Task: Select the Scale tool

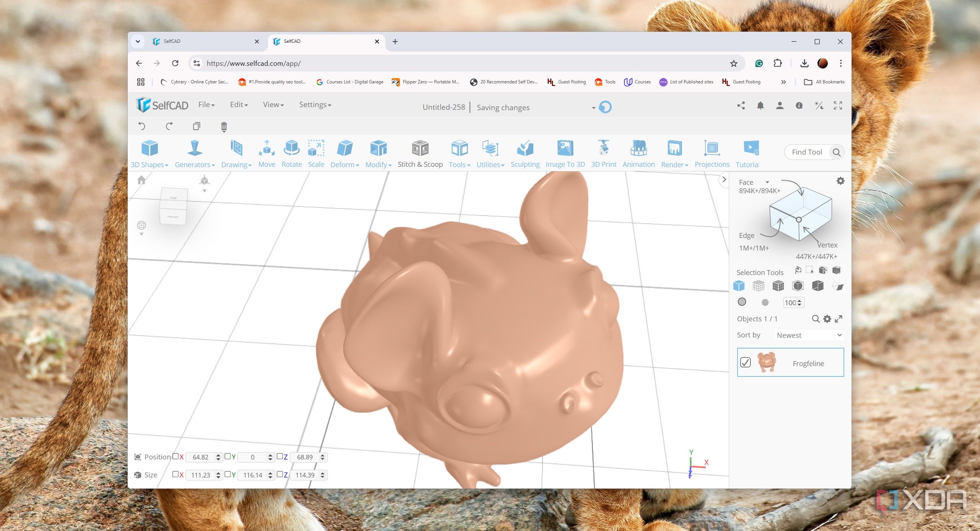Action: 316,154
